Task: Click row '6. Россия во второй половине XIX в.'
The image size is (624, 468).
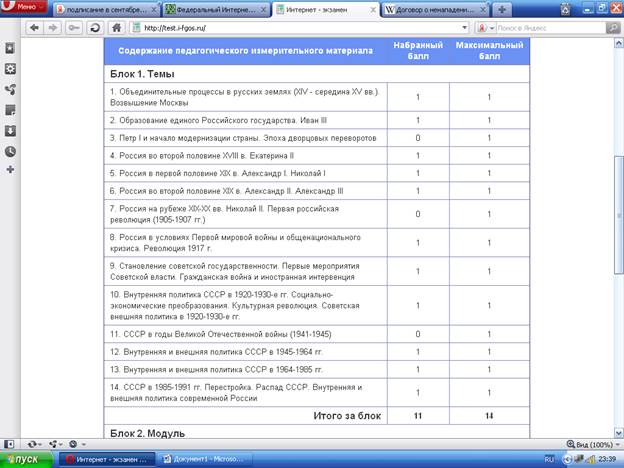Action: tap(317, 191)
